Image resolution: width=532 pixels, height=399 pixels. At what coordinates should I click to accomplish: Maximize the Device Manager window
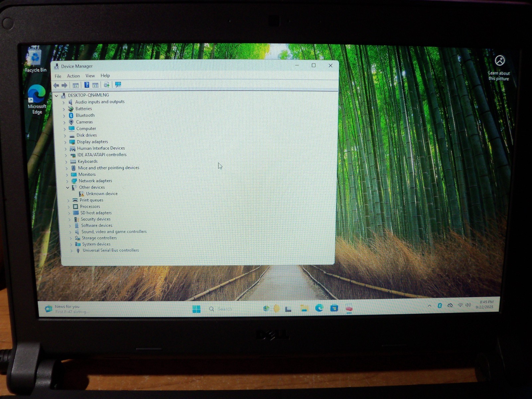click(x=314, y=66)
